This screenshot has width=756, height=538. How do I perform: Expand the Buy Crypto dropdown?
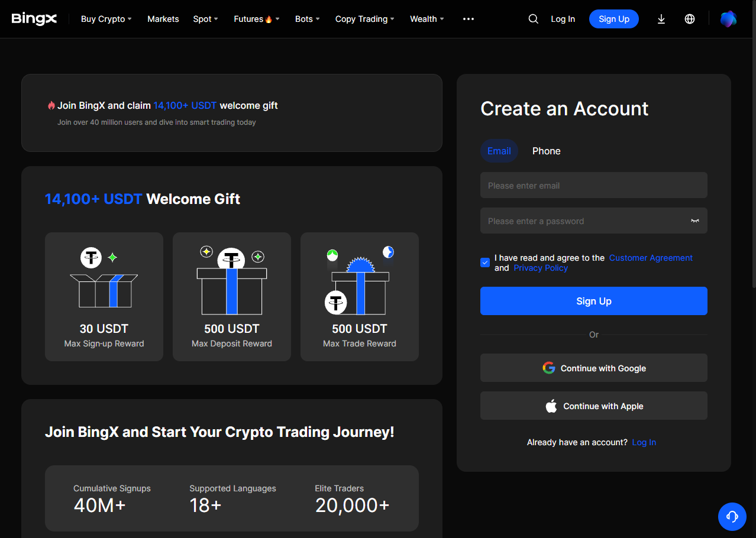tap(106, 19)
